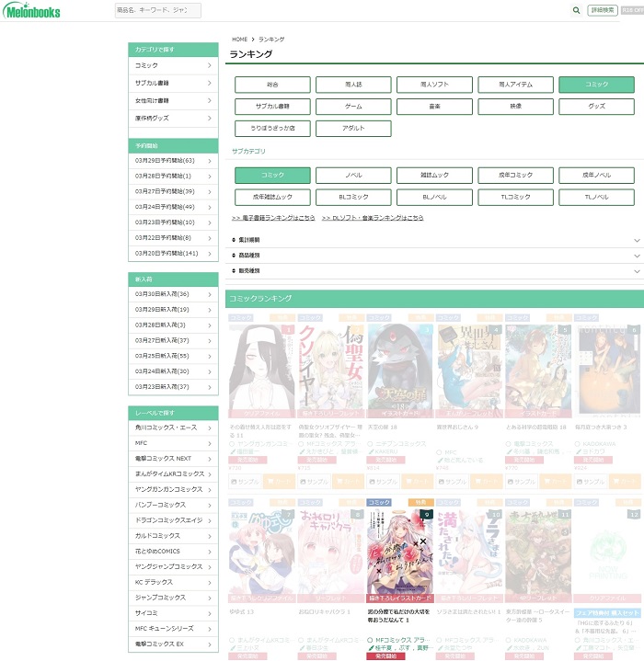This screenshot has width=644, height=661.
Task: Open the サブカル書籍 sidebar category chevron
Action: click(x=210, y=83)
